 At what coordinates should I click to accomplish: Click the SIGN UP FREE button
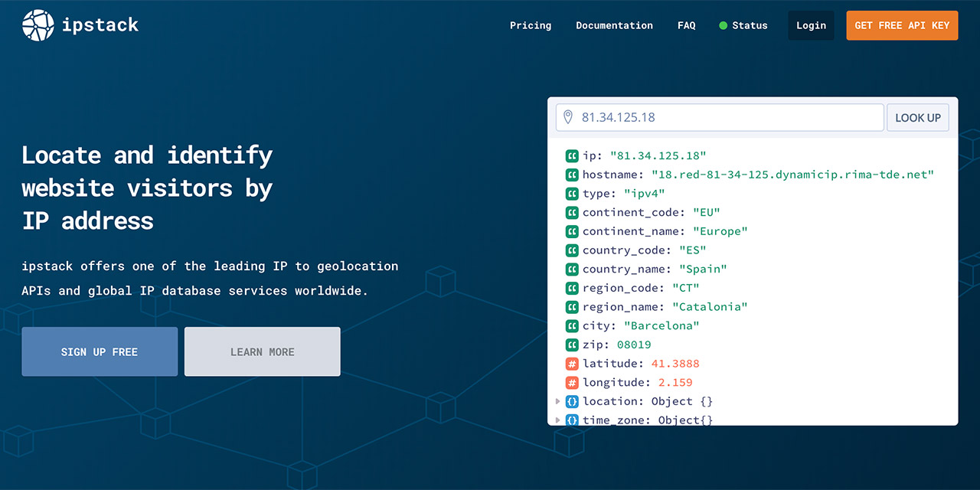pyautogui.click(x=100, y=352)
